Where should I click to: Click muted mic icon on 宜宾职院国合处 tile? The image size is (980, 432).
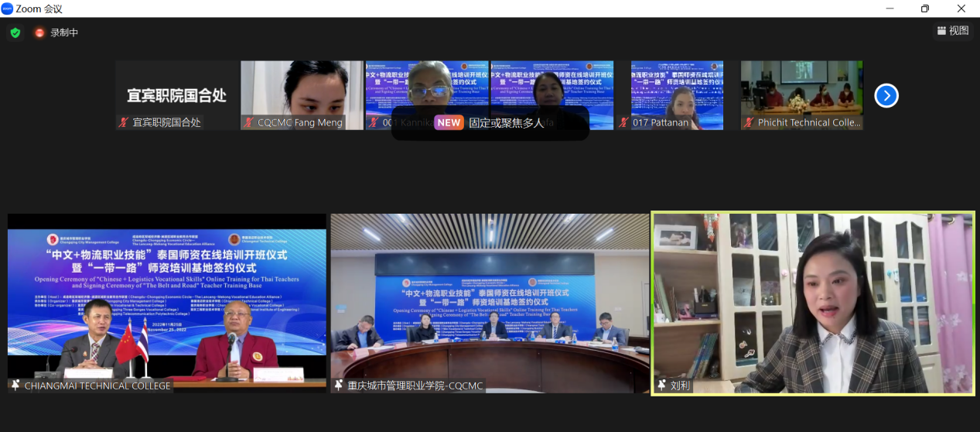(x=123, y=122)
